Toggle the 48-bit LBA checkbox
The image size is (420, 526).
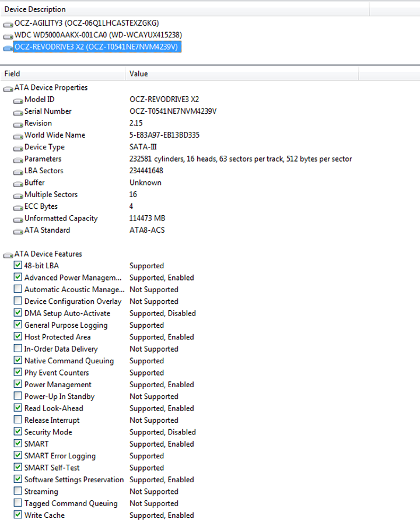click(17, 265)
